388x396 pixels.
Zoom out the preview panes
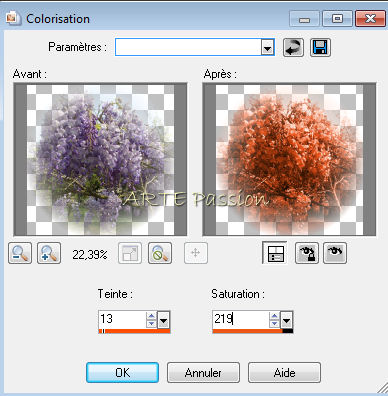20,253
